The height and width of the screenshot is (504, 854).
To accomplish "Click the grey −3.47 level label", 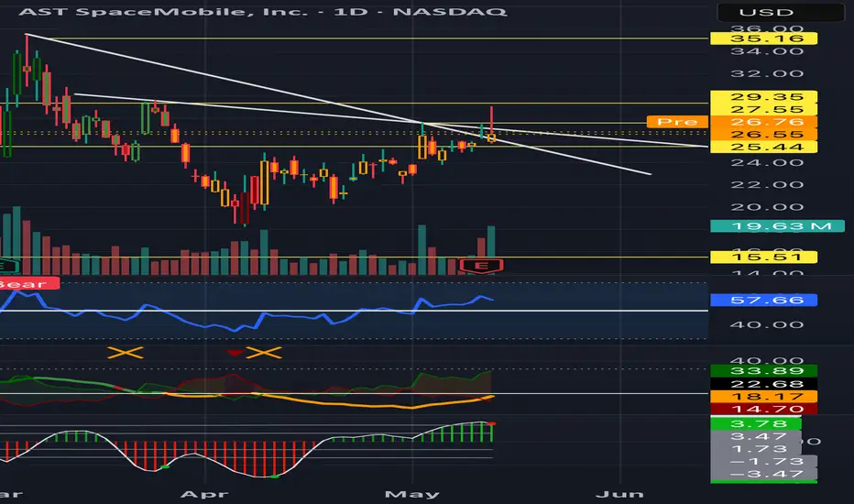I will click(x=763, y=474).
